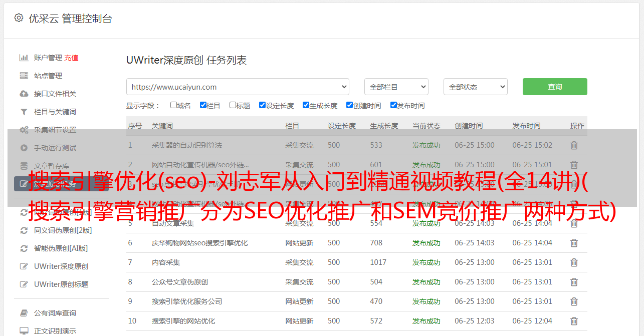This screenshot has height=336, width=644.
Task: Click the keyword 庆华购物网站seo搜索引擎优化
Action: [x=200, y=243]
